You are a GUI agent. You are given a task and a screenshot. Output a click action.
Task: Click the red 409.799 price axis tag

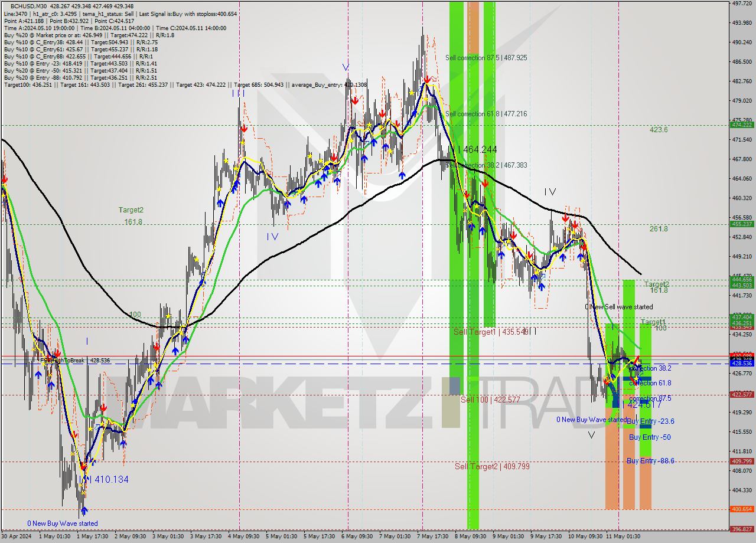click(x=742, y=461)
